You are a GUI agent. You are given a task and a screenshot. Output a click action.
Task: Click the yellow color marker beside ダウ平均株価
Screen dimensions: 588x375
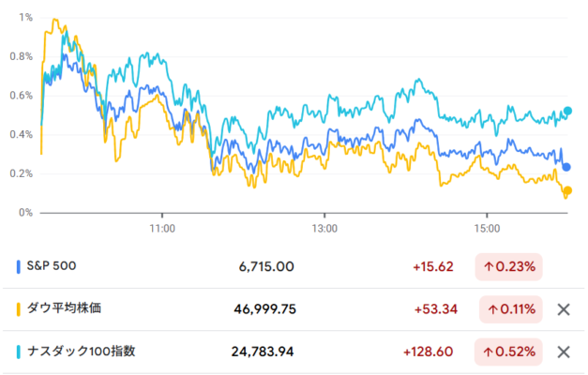(x=20, y=309)
